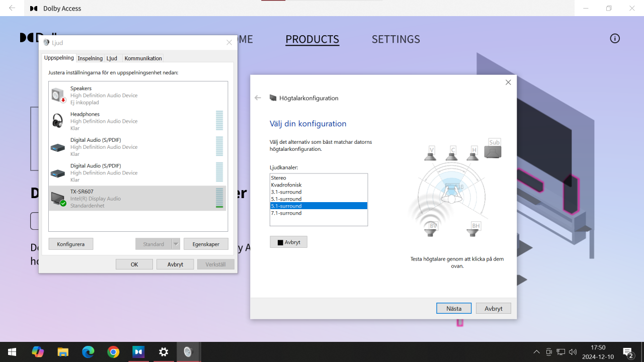
Task: Switch to the Uppspelning tab
Action: [x=59, y=58]
